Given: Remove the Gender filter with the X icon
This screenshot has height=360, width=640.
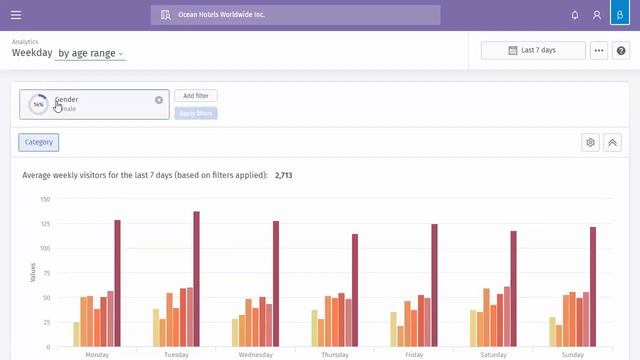Looking at the screenshot, I should (x=159, y=100).
